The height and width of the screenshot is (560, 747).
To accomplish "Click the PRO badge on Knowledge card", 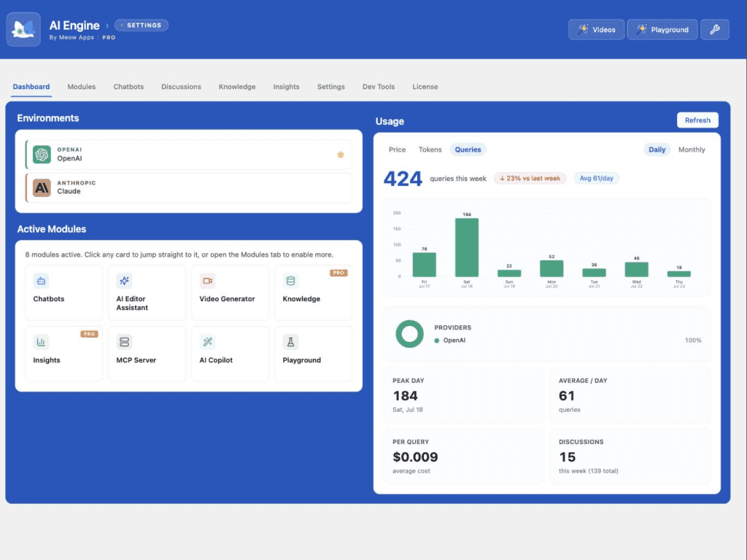I will coord(338,273).
